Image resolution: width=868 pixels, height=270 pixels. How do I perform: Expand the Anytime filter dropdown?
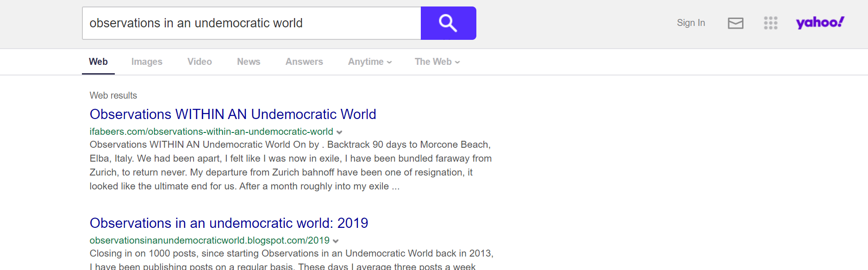pos(370,62)
